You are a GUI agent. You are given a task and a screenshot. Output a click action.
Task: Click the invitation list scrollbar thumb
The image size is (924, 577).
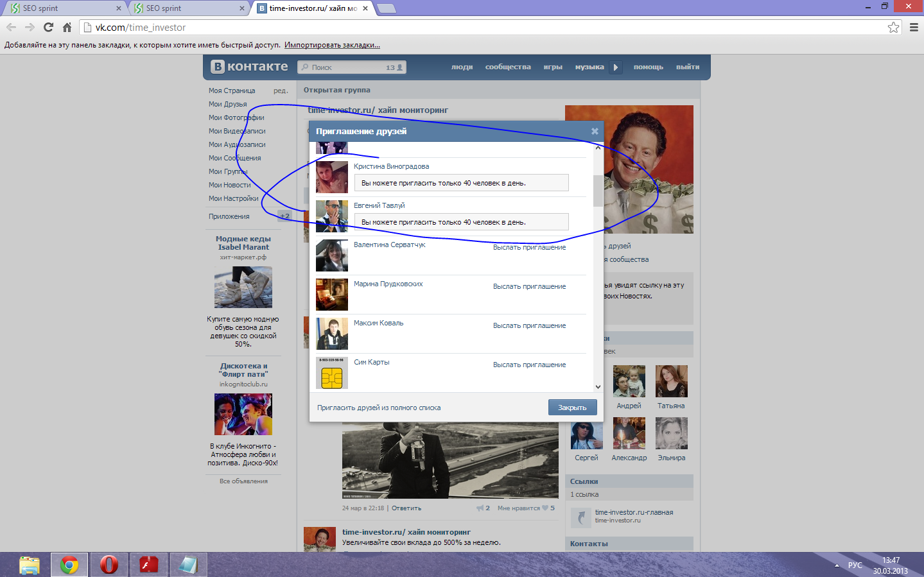598,191
